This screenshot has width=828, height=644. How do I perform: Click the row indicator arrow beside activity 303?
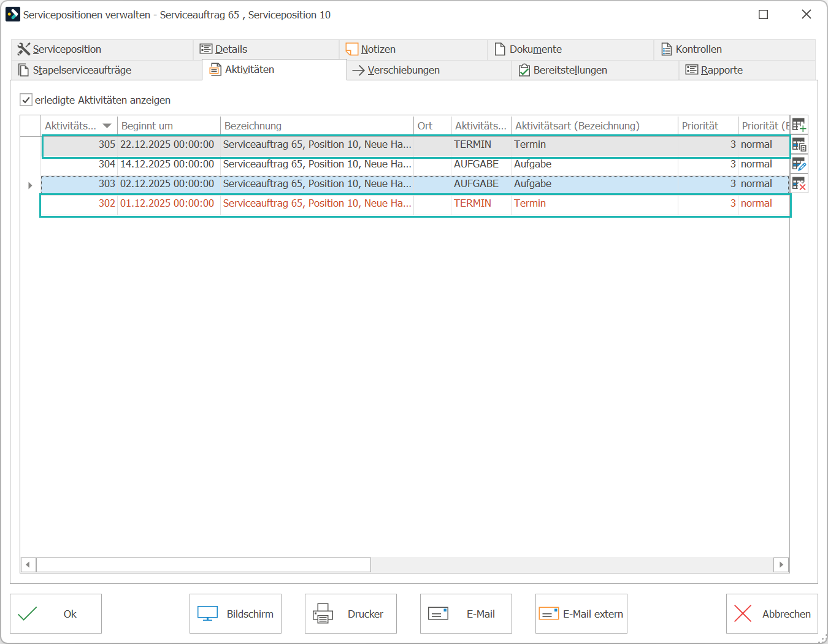point(30,185)
